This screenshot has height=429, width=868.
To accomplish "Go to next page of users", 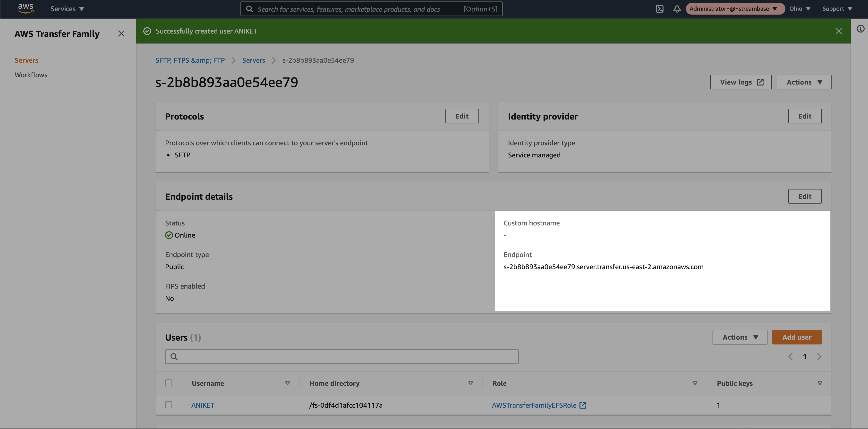I will 819,357.
